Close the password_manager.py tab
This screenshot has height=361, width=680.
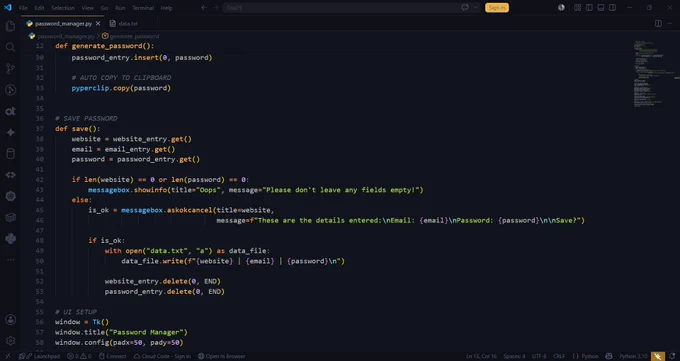click(98, 23)
